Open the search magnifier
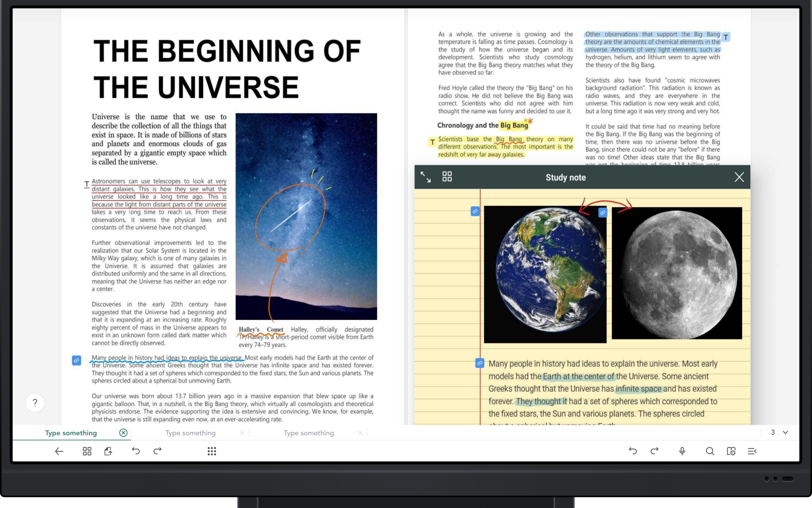This screenshot has height=508, width=812. [x=710, y=451]
